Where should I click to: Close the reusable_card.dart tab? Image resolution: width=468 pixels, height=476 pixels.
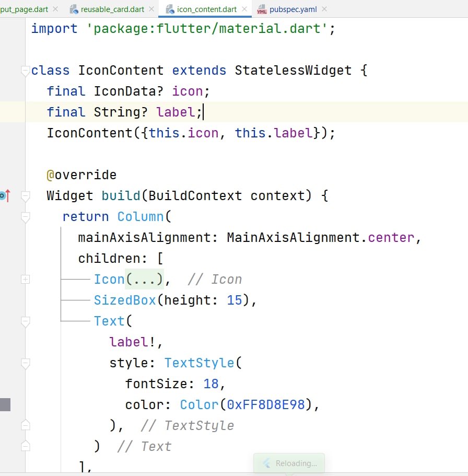[151, 9]
